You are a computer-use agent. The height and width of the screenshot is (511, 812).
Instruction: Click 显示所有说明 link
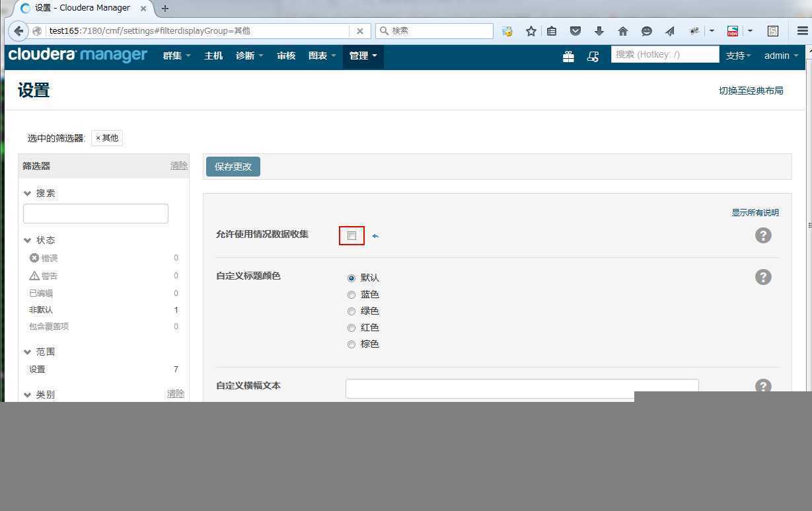(x=755, y=213)
